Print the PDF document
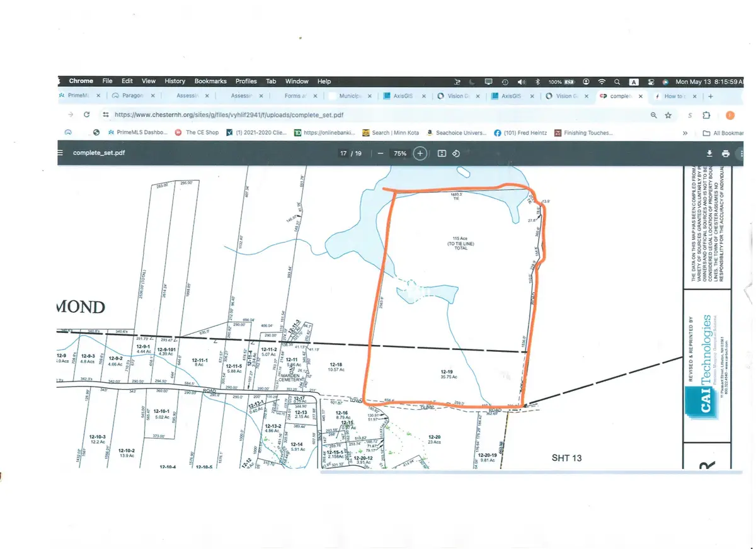This screenshot has height=549, width=756. (x=724, y=153)
